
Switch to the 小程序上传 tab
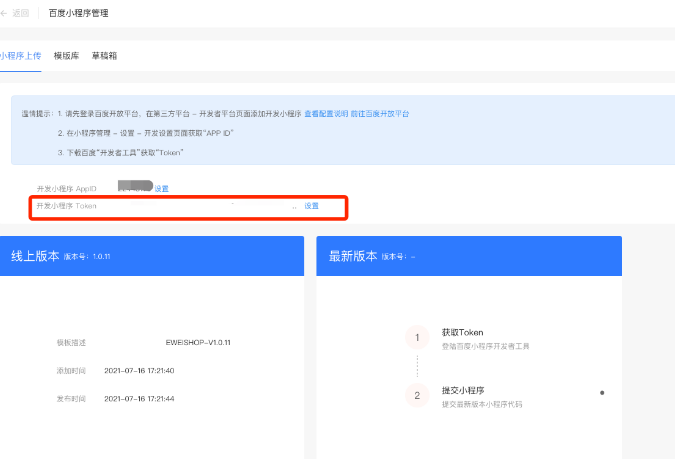(20, 56)
